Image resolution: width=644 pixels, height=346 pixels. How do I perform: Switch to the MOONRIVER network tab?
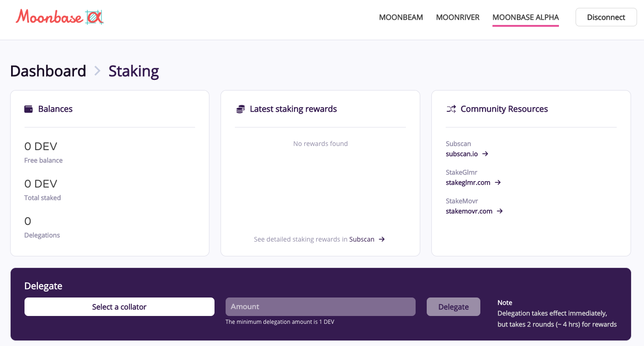(458, 17)
